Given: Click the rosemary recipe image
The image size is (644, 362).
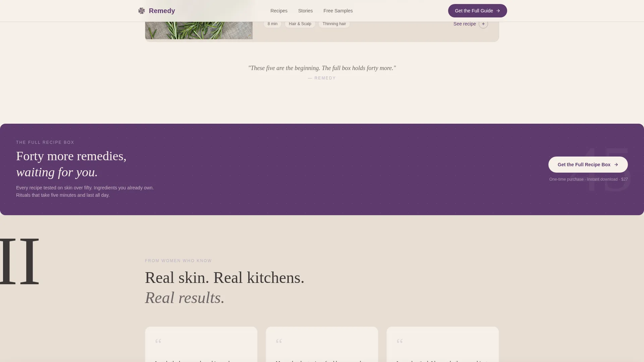Looking at the screenshot, I should [199, 30].
